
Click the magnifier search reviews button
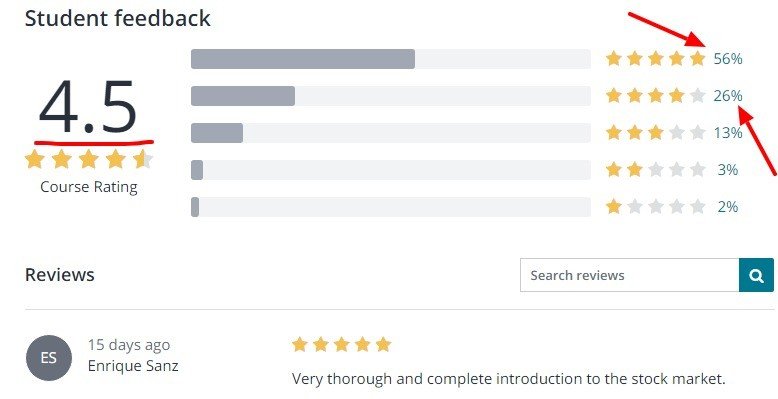pos(756,275)
